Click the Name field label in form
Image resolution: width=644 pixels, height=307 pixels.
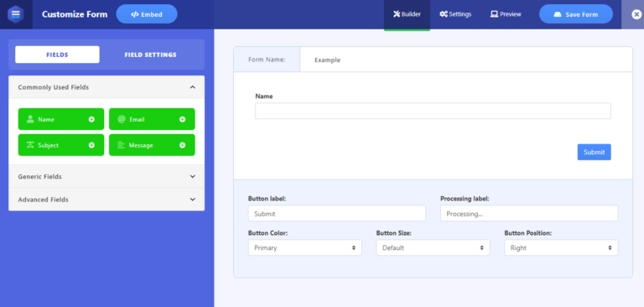tap(263, 96)
